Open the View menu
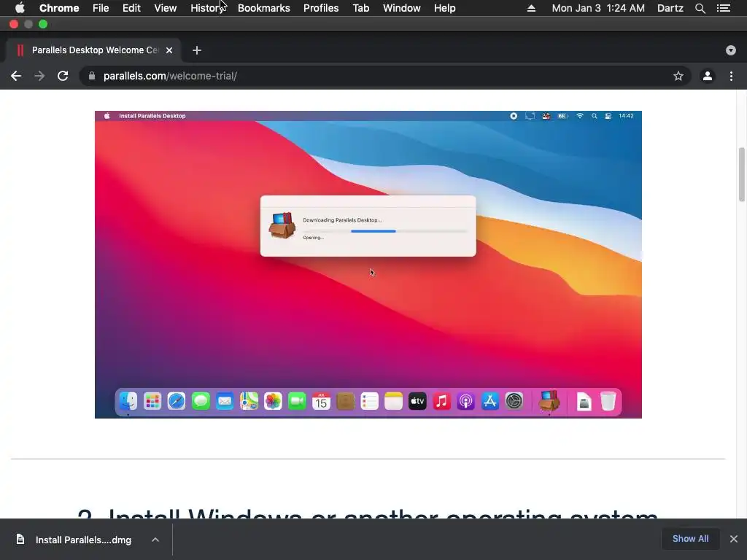 (166, 8)
